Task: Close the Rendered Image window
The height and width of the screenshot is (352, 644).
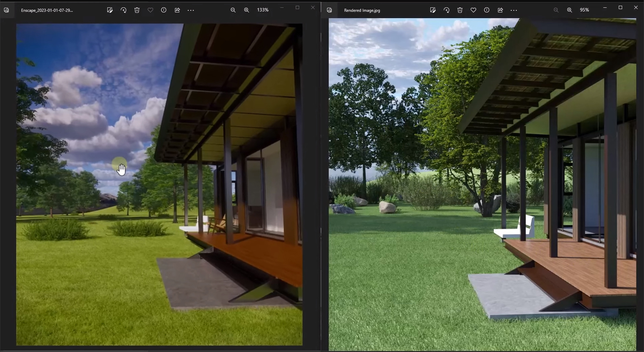Action: (x=636, y=7)
